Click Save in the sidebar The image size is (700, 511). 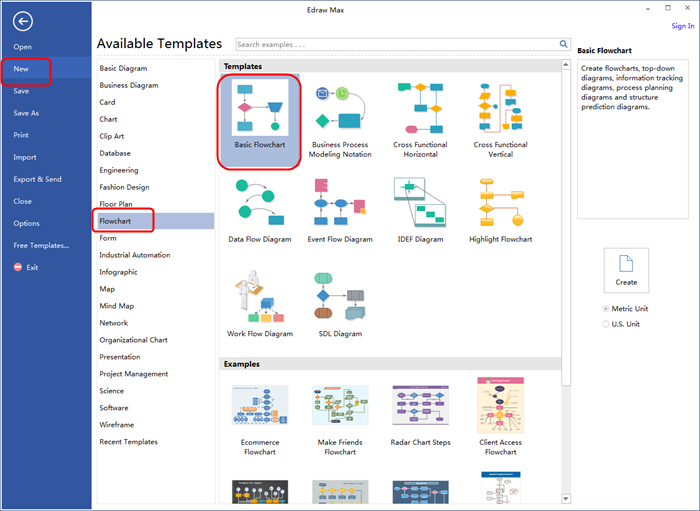21,91
